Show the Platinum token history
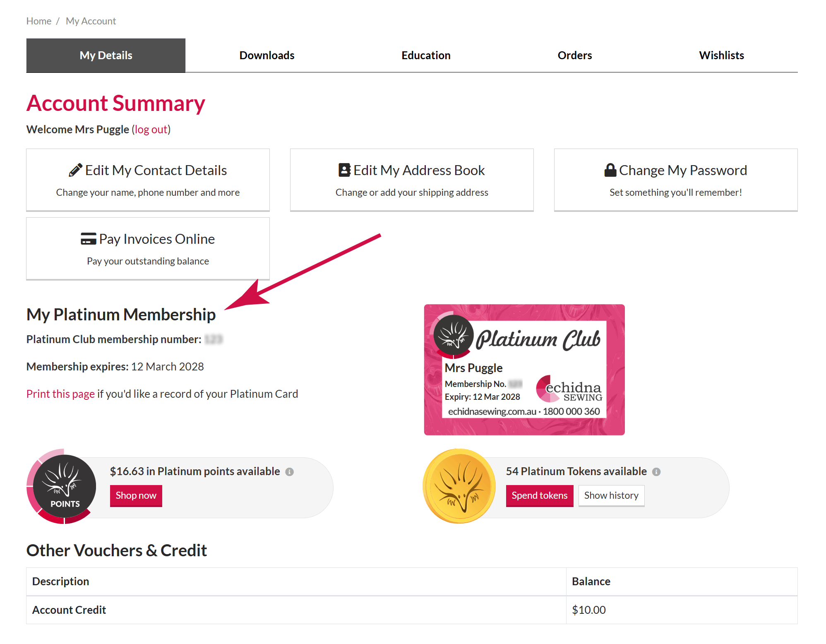The image size is (826, 644). (611, 496)
